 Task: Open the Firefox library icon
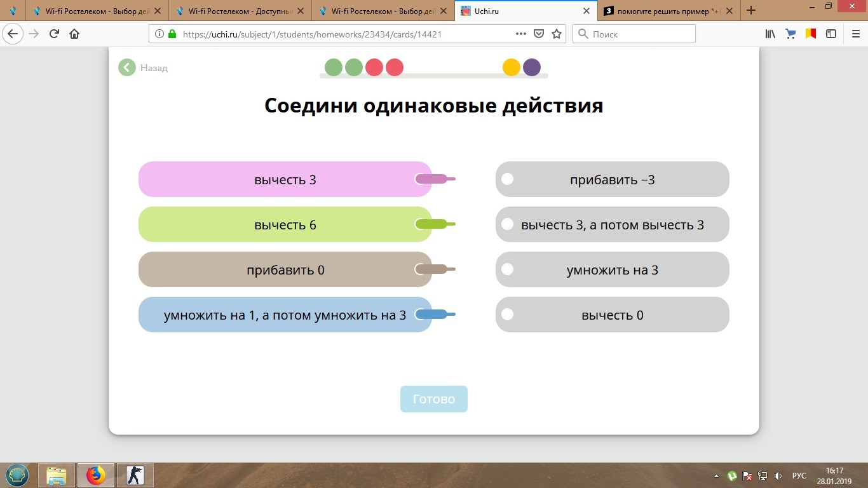[770, 34]
